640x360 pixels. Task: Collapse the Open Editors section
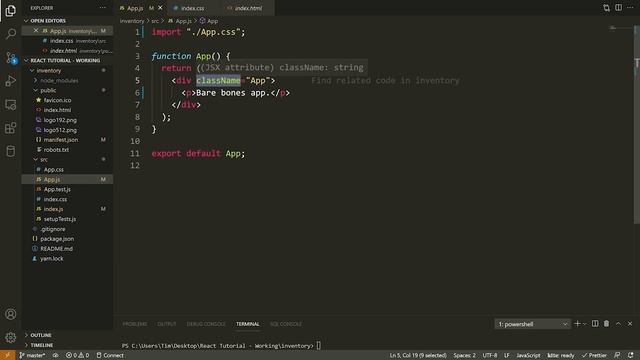(67, 20)
